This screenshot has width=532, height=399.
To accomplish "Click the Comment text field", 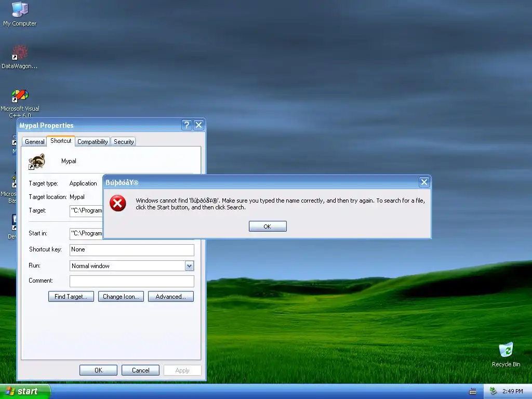I will tap(131, 281).
